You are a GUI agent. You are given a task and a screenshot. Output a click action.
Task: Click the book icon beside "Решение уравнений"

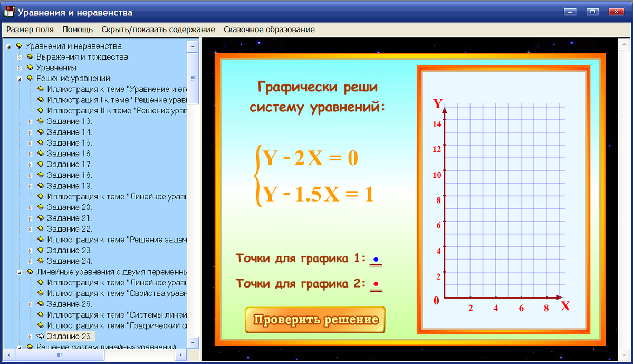point(30,78)
